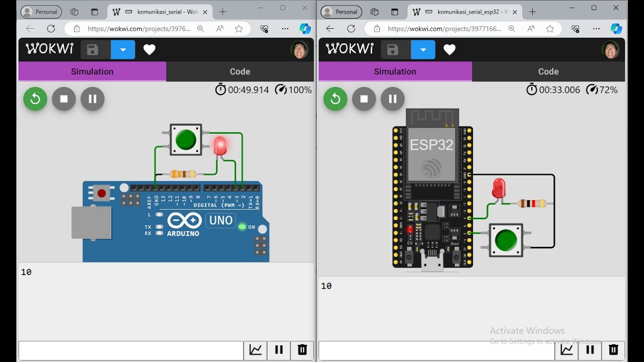This screenshot has height=362, width=644.
Task: Click timer showing 00:49.914
Action: (x=243, y=90)
